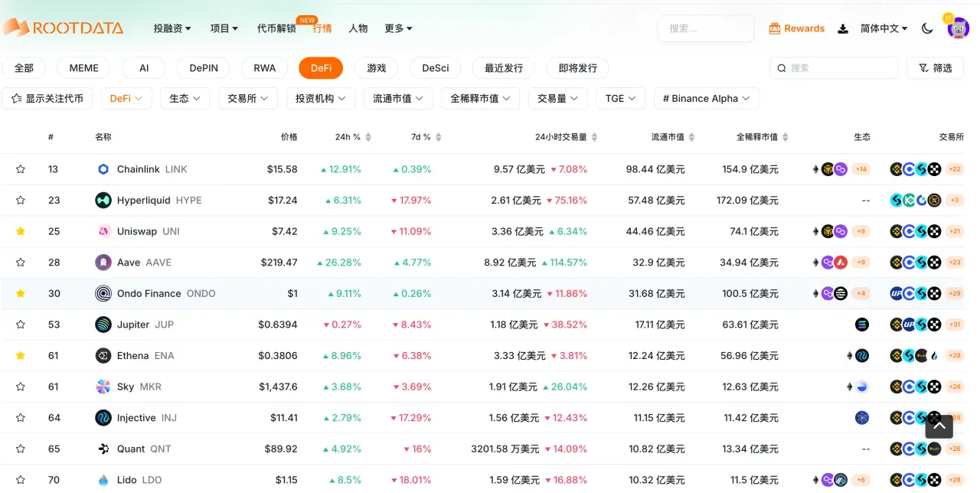Viewport: 980px width, 493px height.
Task: Open the RootData logo home link
Action: click(63, 28)
